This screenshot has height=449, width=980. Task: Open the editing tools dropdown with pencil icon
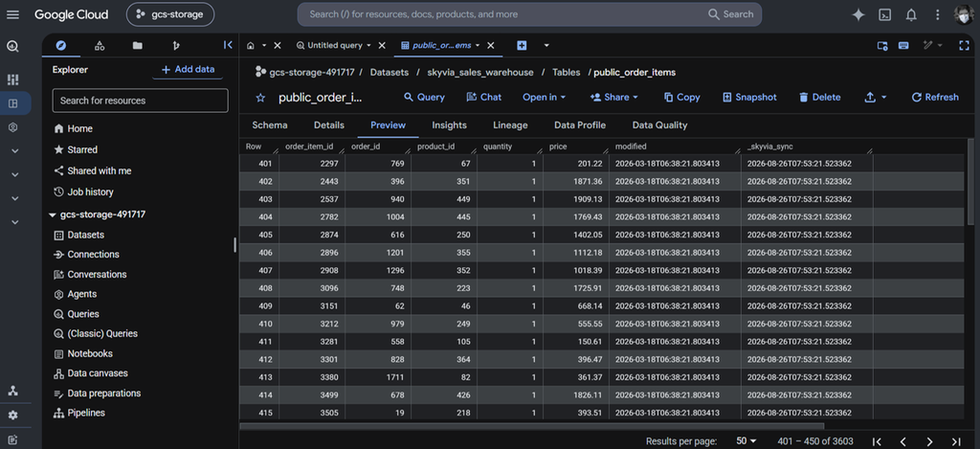(932, 45)
